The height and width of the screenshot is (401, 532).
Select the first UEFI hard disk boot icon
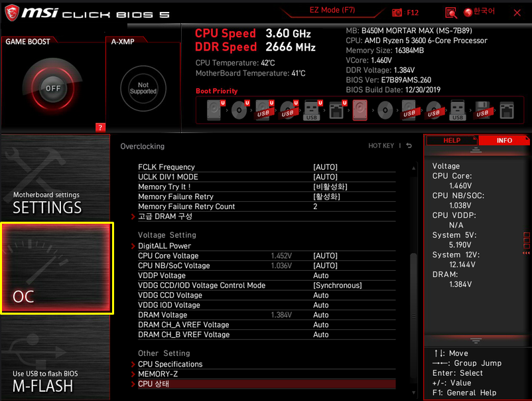click(x=216, y=110)
